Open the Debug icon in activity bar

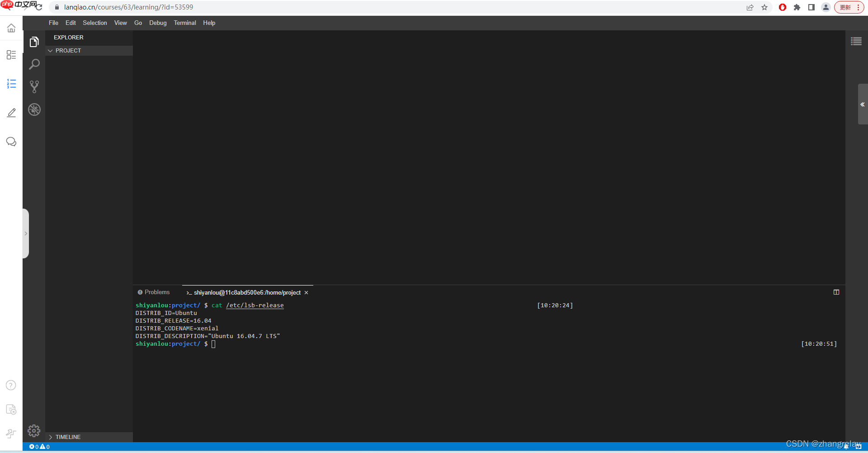34,110
